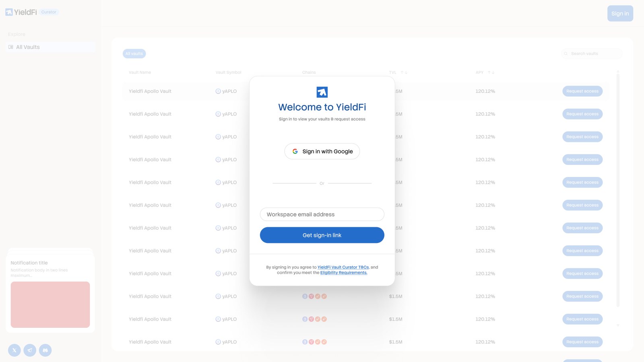Click the Notification title card text

(x=29, y=263)
